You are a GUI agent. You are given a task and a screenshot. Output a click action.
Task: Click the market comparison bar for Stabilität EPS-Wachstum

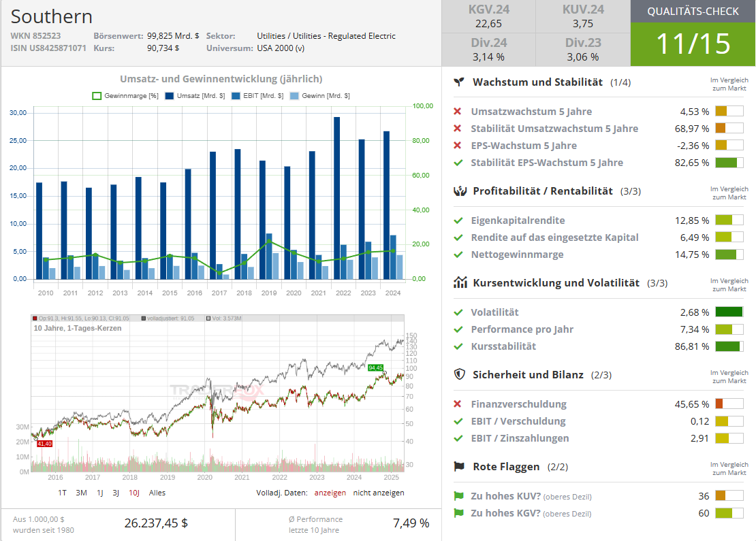(x=729, y=163)
